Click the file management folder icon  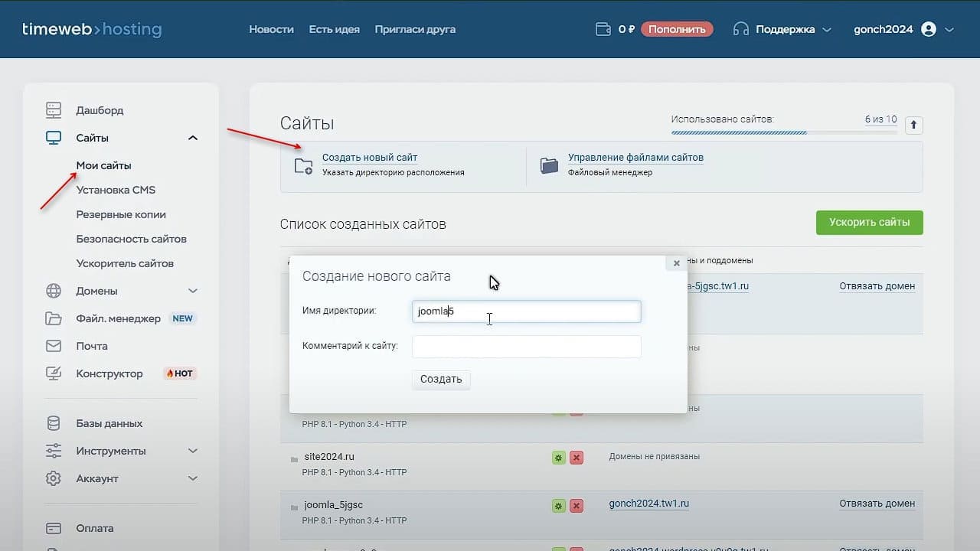550,165
